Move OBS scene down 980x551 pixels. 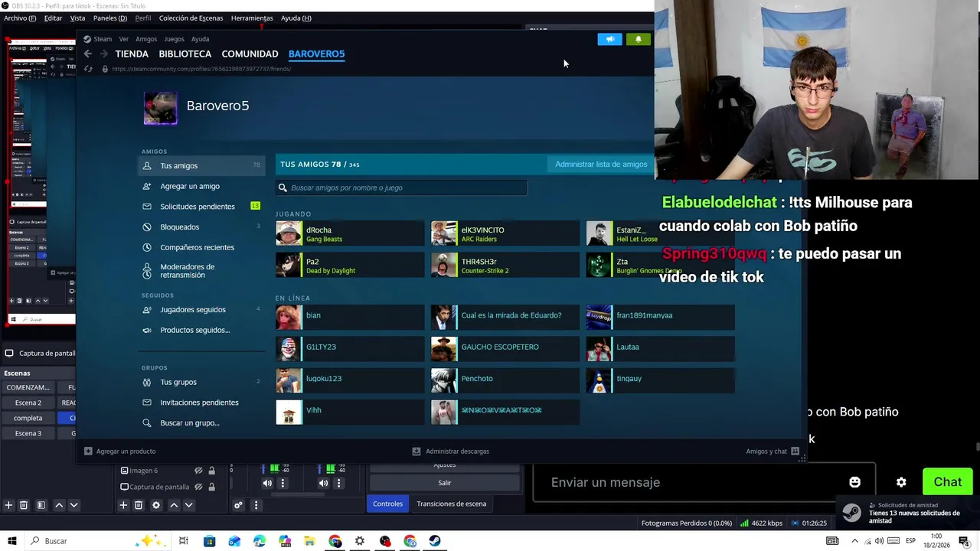73,505
